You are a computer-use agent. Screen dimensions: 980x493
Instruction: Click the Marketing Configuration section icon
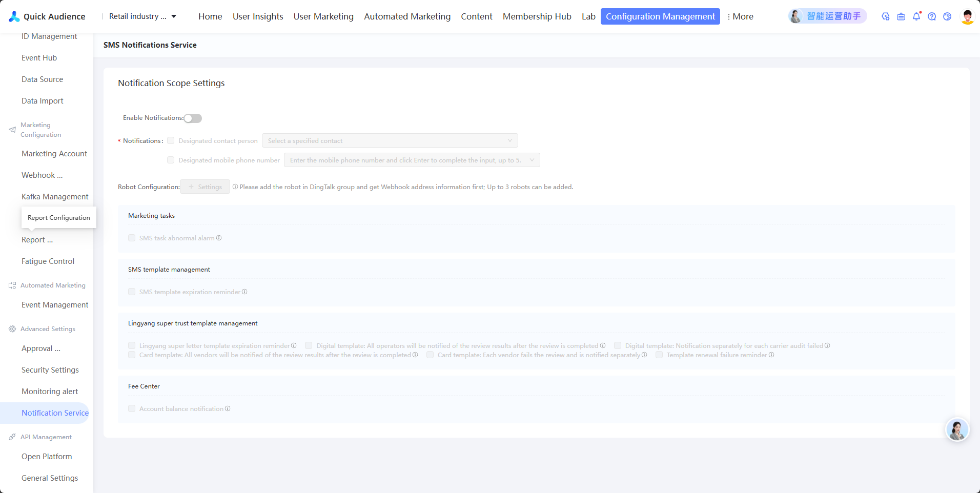click(x=12, y=130)
